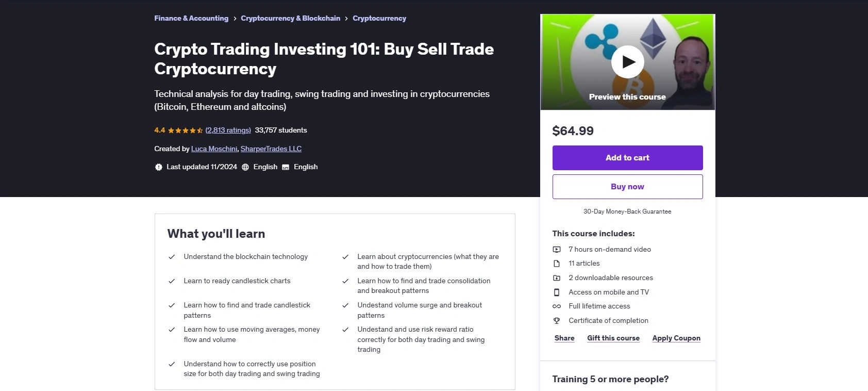Go to Cryptocurrency breadcrumb category

click(379, 19)
